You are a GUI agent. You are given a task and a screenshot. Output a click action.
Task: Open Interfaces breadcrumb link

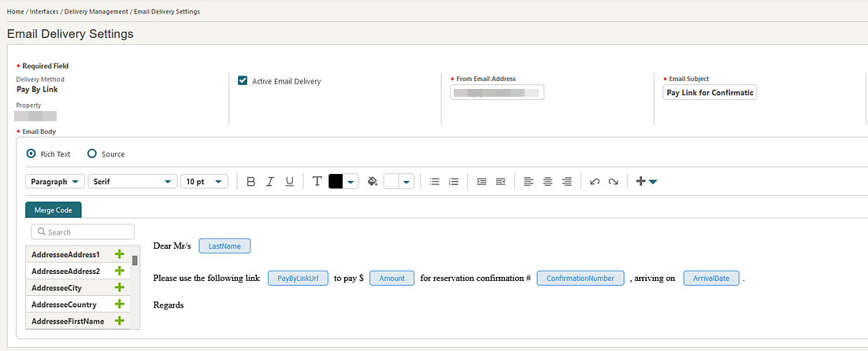click(x=43, y=12)
